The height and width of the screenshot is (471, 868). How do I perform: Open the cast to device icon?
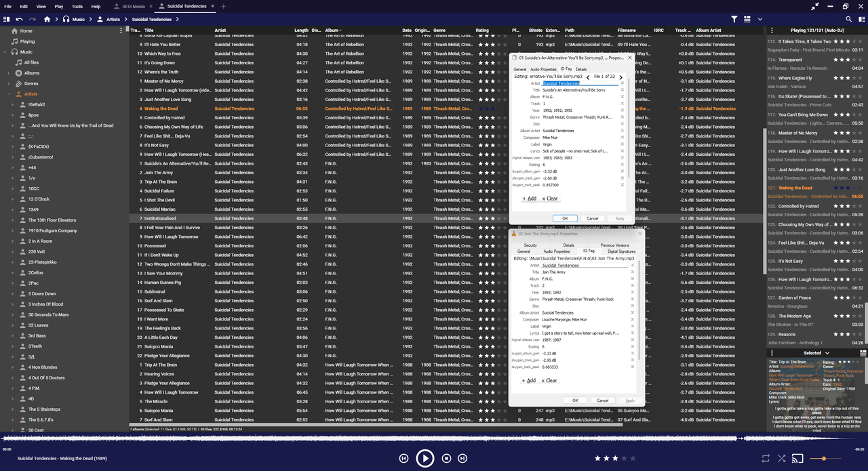[x=797, y=458]
